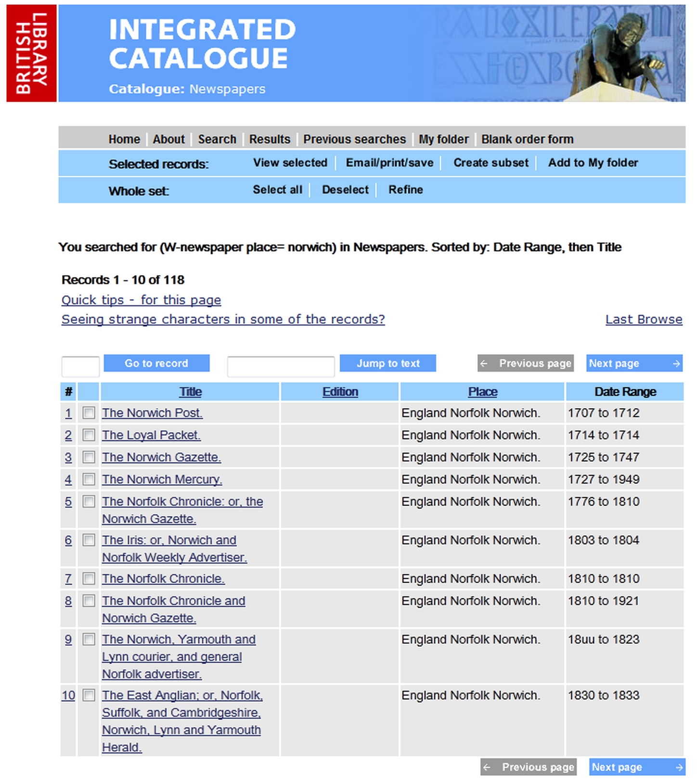Image resolution: width=697 pixels, height=784 pixels.
Task: Tick checkbox for The Loyal Packet
Action: click(89, 435)
